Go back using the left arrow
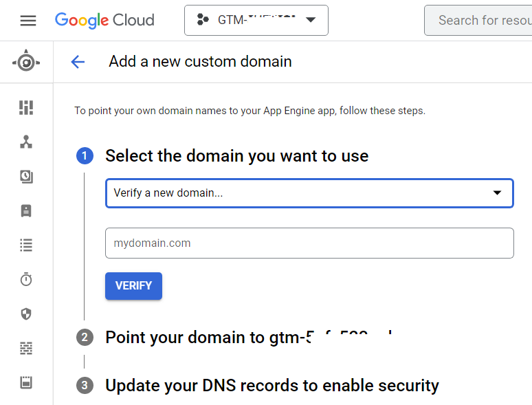This screenshot has width=532, height=405. click(x=78, y=62)
